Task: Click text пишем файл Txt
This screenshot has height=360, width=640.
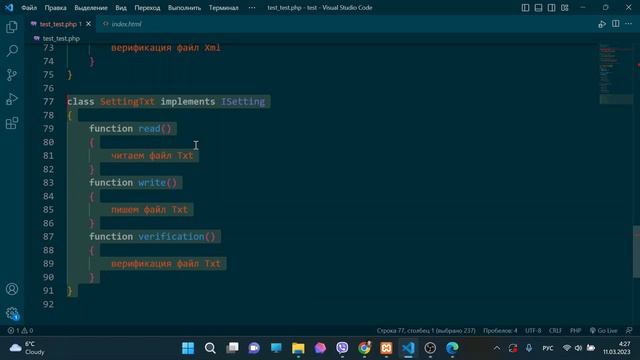Action: [x=149, y=209]
